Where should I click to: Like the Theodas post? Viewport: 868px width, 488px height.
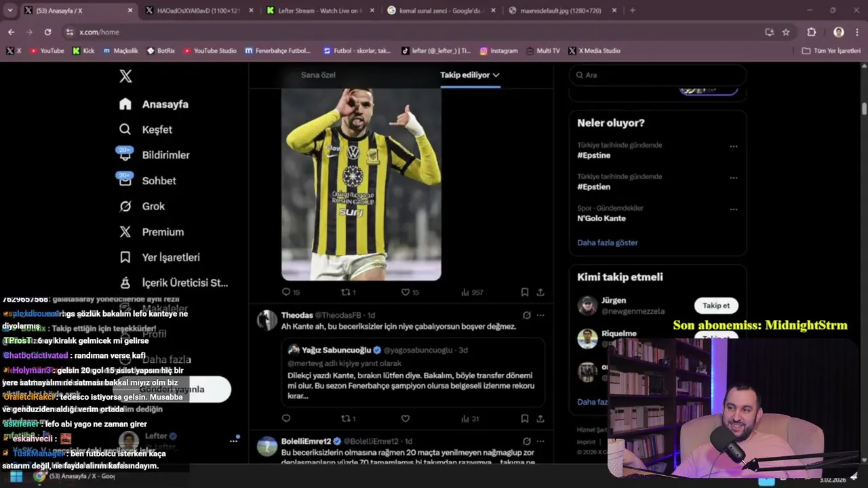pyautogui.click(x=406, y=418)
